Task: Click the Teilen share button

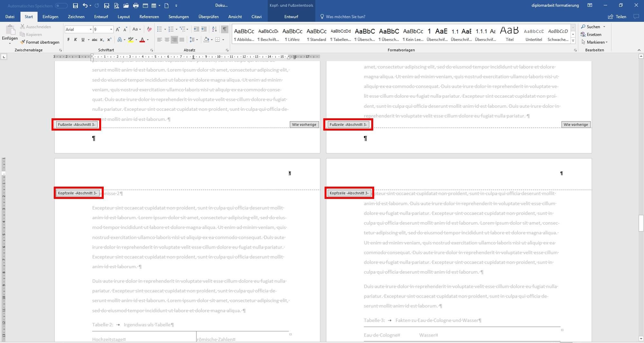Action: point(617,17)
